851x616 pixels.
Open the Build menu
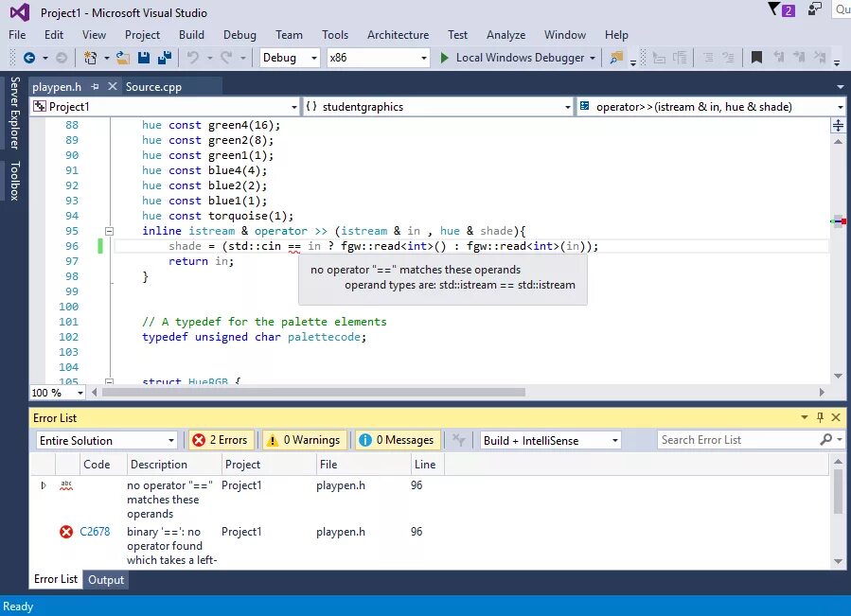(191, 35)
